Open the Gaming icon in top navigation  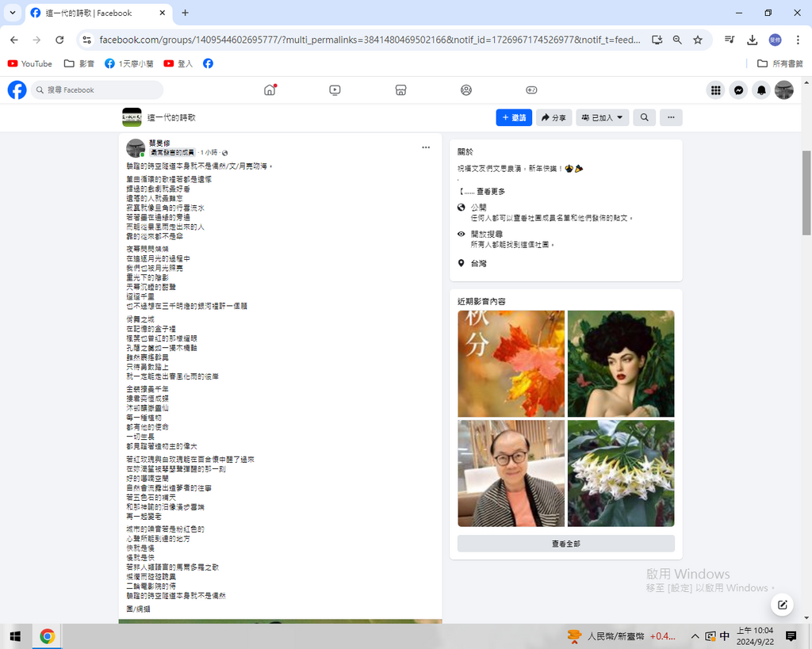pyautogui.click(x=531, y=90)
